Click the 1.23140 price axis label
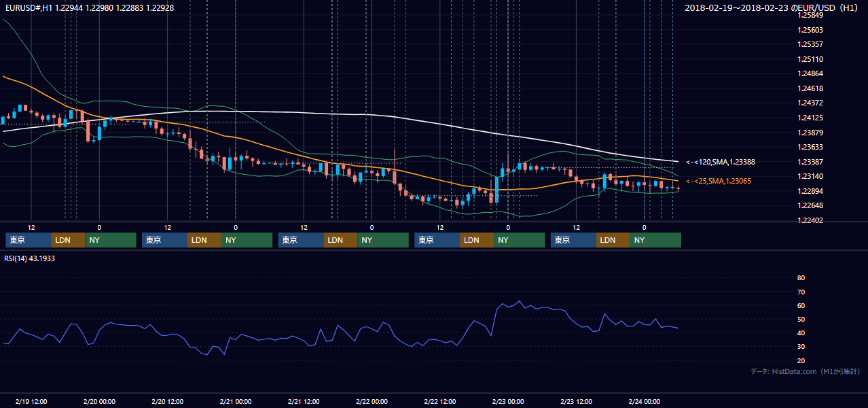 coord(810,176)
